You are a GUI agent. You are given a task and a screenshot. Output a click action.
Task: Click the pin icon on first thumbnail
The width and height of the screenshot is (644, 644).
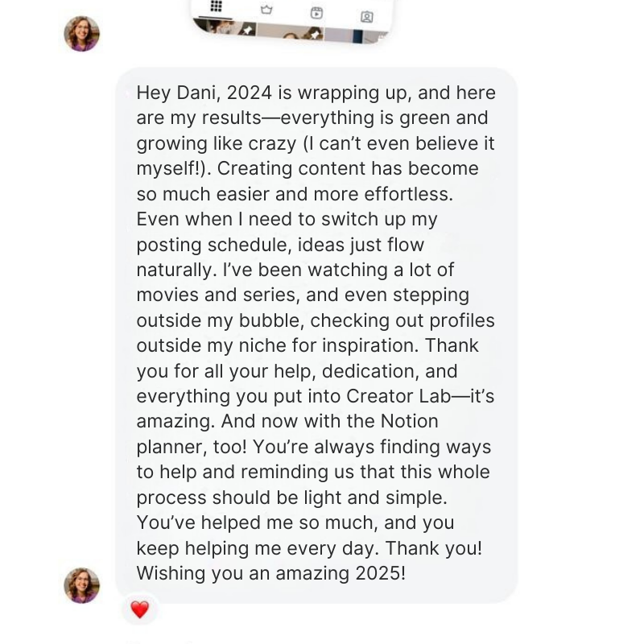tap(247, 30)
